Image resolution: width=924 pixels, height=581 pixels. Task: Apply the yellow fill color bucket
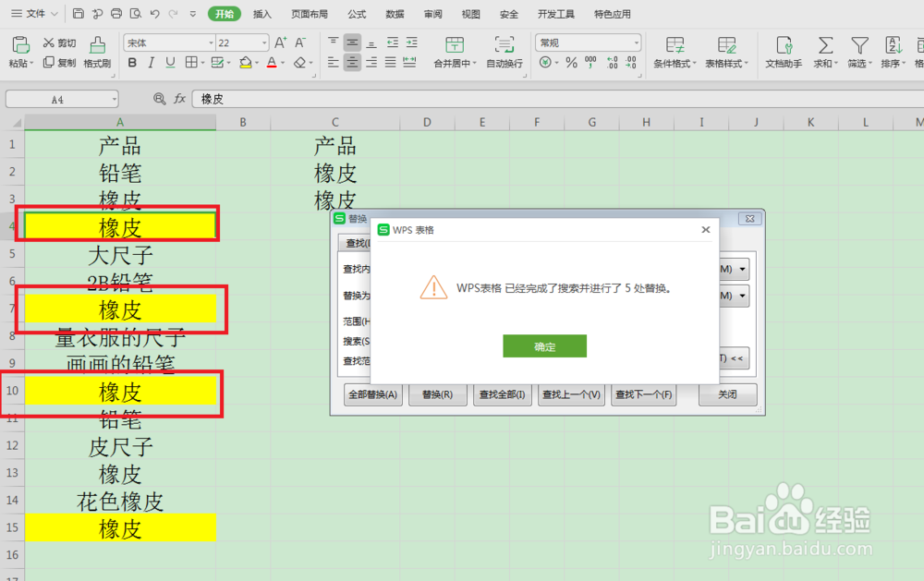[x=246, y=63]
